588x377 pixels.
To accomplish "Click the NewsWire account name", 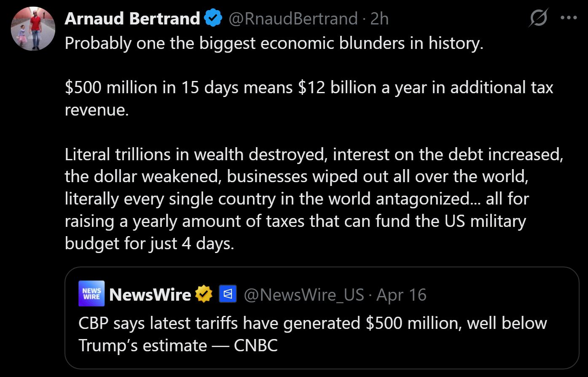I will pos(150,294).
